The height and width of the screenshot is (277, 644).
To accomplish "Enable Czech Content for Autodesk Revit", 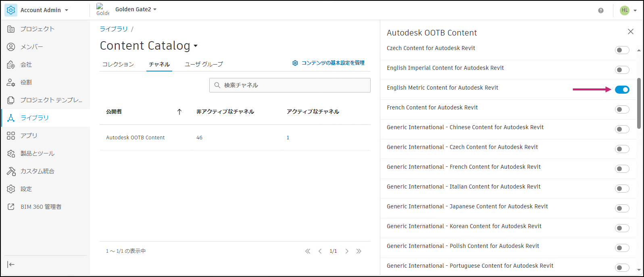I will (622, 50).
